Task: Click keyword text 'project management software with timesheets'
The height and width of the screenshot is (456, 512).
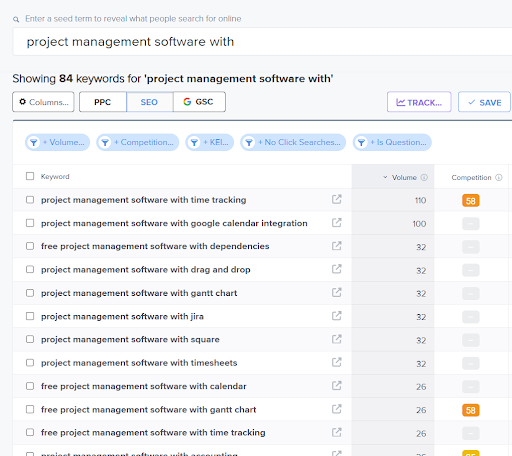Action: pyautogui.click(x=139, y=363)
